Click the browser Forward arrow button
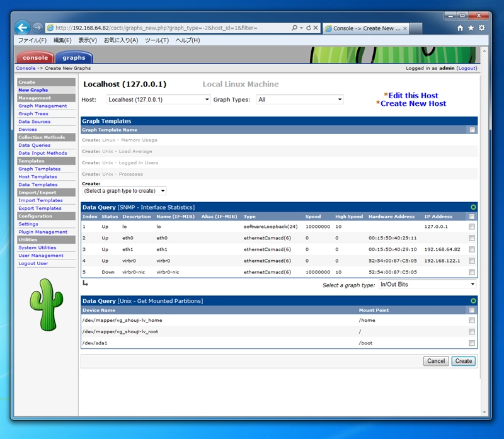Viewport: 504px width, 439px height. (x=38, y=28)
